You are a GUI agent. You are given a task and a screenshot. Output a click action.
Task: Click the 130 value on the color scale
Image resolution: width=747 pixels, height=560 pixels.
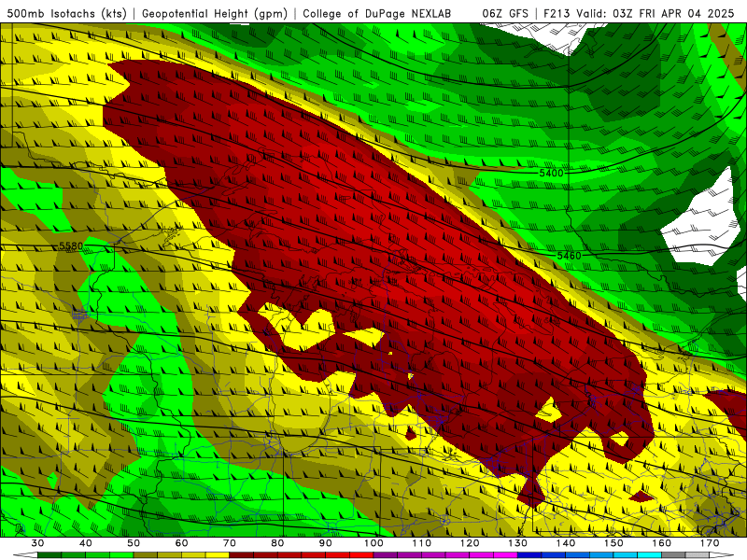pos(518,543)
